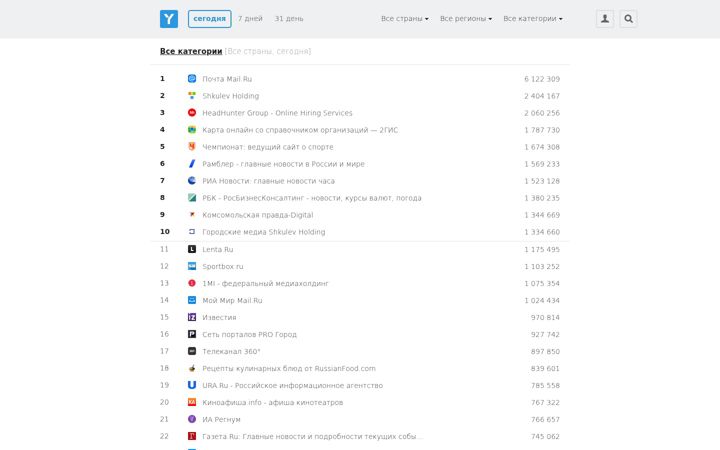Viewport: 720px width, 450px height.
Task: Click the Shkulev Holding row favicon
Action: (192, 96)
